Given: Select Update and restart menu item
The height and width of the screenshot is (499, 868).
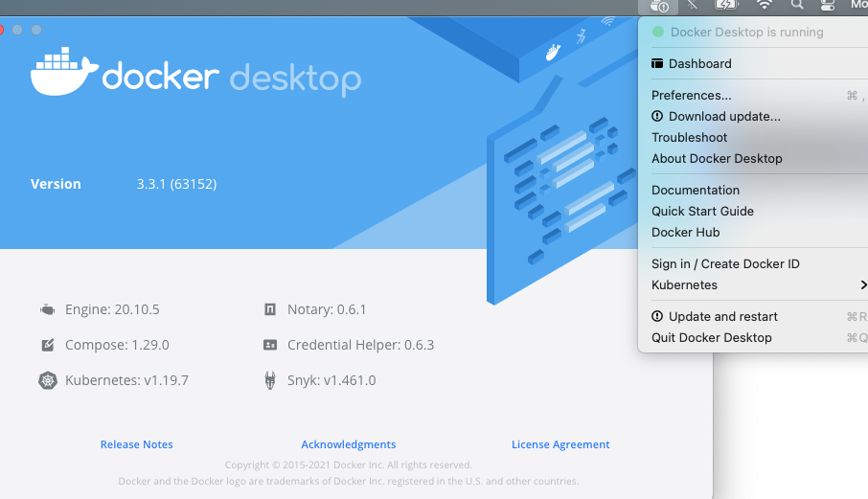Looking at the screenshot, I should 723,316.
